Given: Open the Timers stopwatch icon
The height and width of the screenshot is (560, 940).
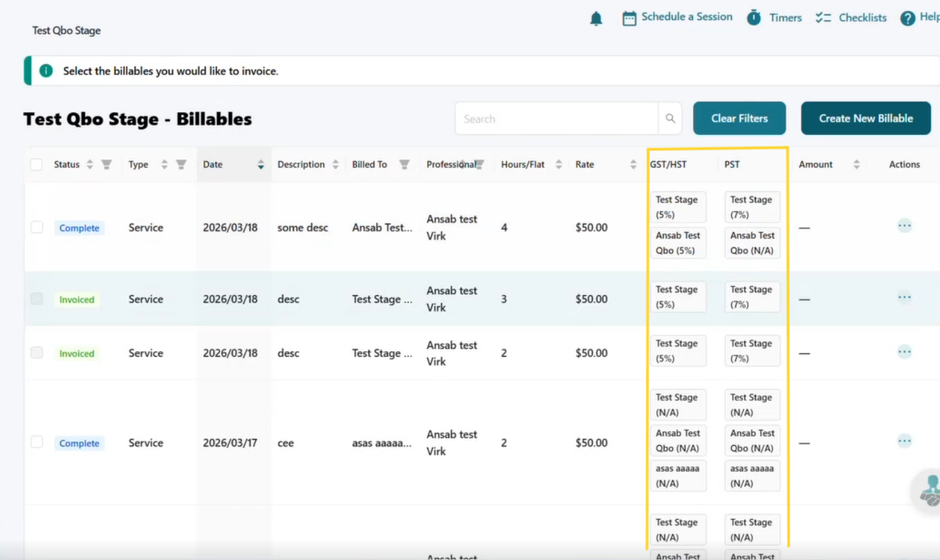Looking at the screenshot, I should (x=754, y=18).
